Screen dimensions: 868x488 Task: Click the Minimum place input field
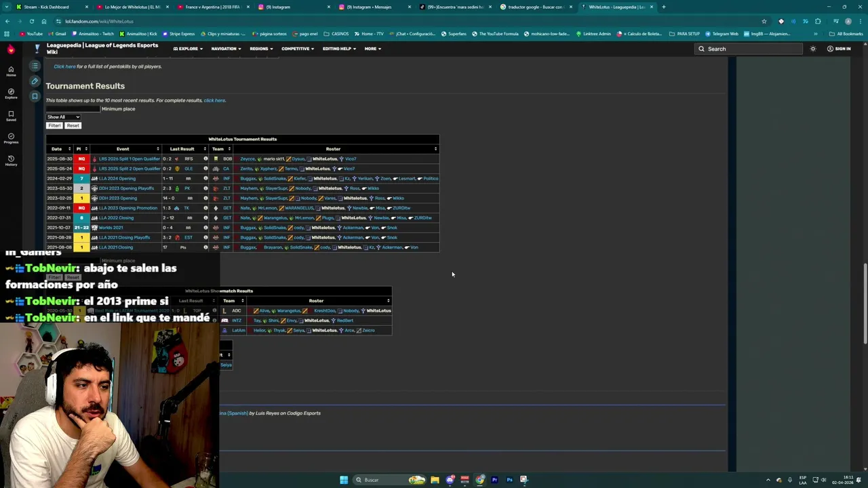tap(73, 109)
